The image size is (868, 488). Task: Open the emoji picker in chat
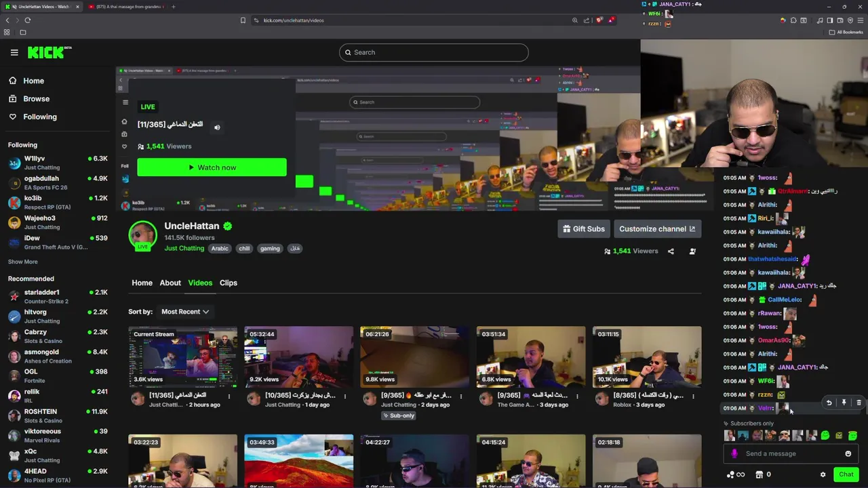pyautogui.click(x=848, y=454)
